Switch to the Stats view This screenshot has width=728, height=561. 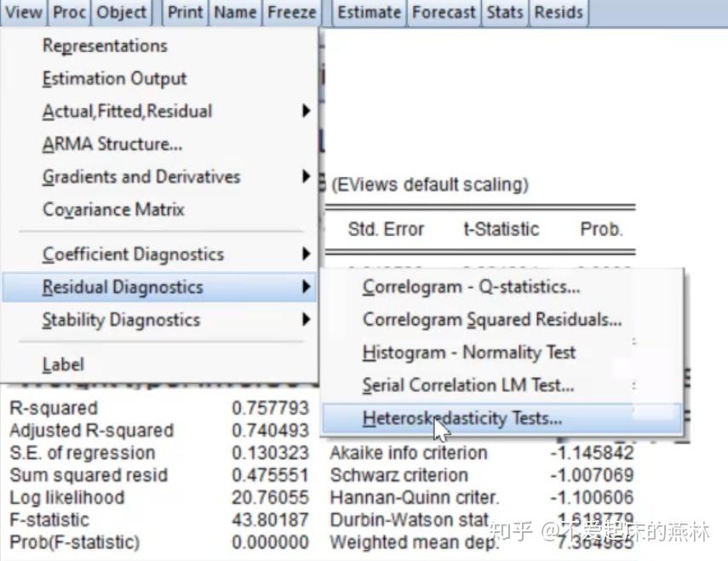point(505,12)
